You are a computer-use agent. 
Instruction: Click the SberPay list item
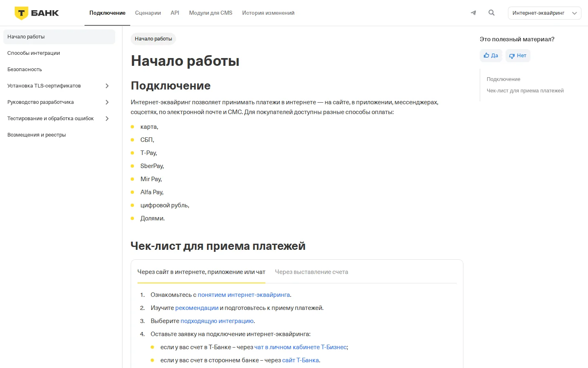pos(152,166)
